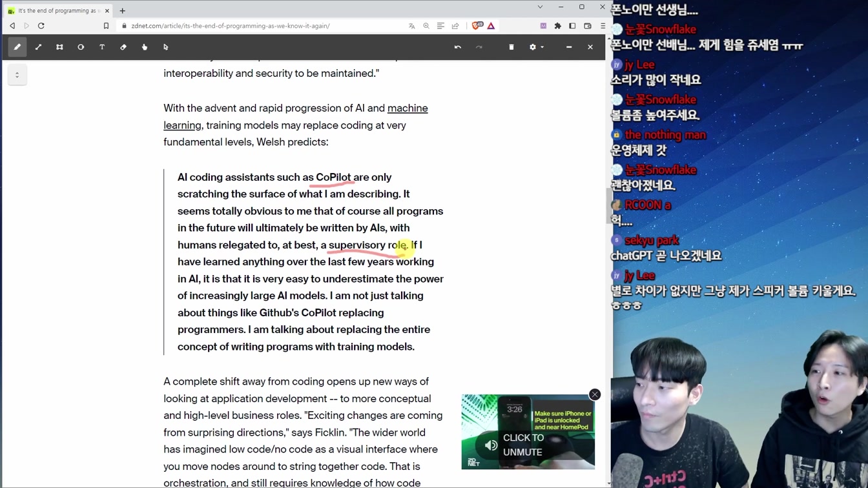Open Brave Wallet
868x488 pixels.
pos(588,26)
